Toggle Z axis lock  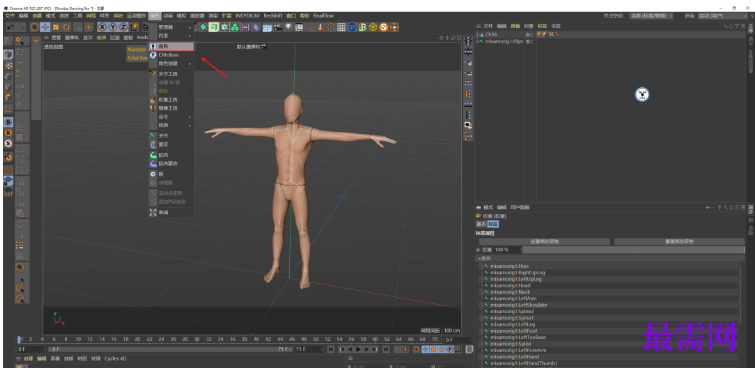[x=123, y=27]
